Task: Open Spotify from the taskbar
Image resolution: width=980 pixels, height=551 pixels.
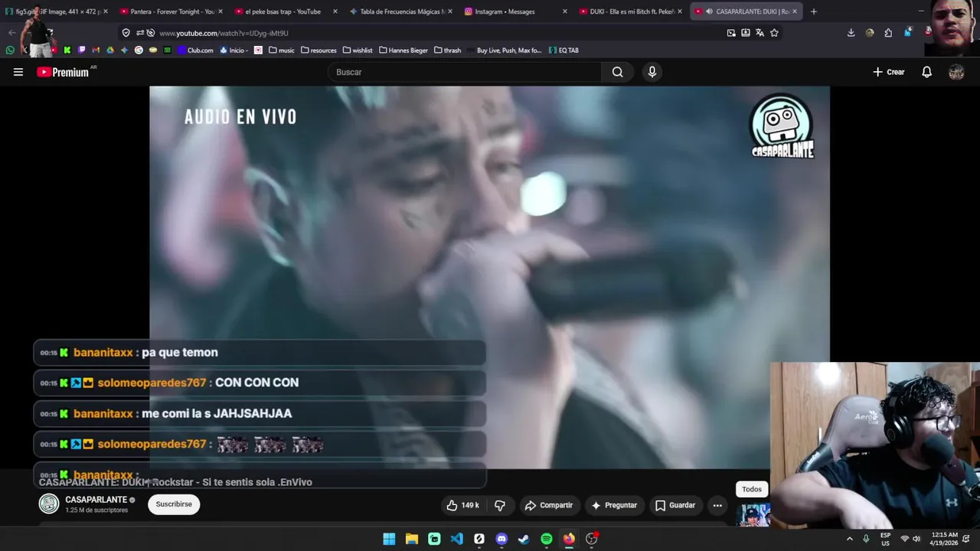Action: point(547,539)
